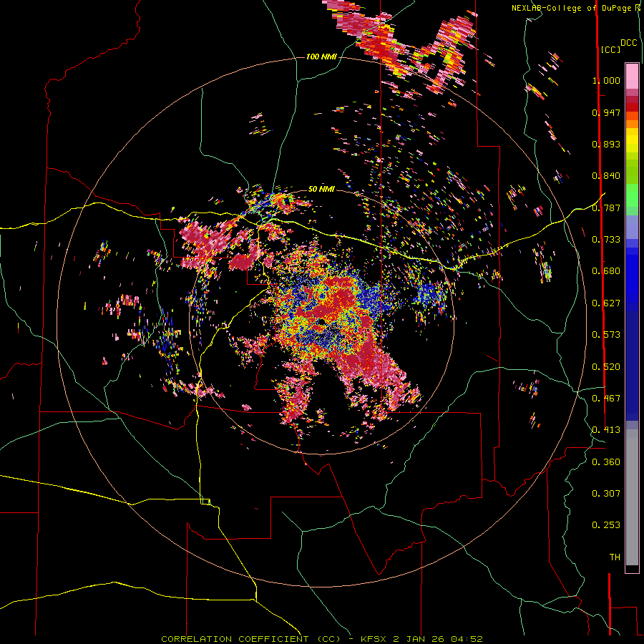Click the 0.573 legend value

(x=606, y=335)
